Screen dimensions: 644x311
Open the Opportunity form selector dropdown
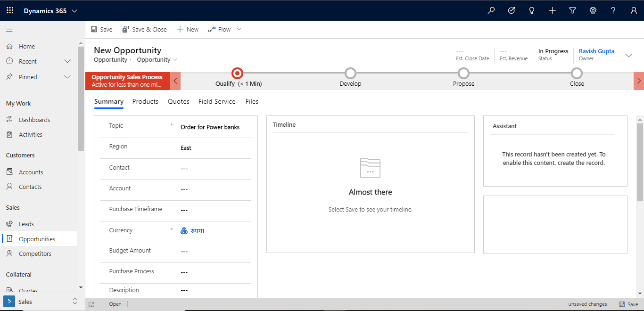(x=157, y=60)
